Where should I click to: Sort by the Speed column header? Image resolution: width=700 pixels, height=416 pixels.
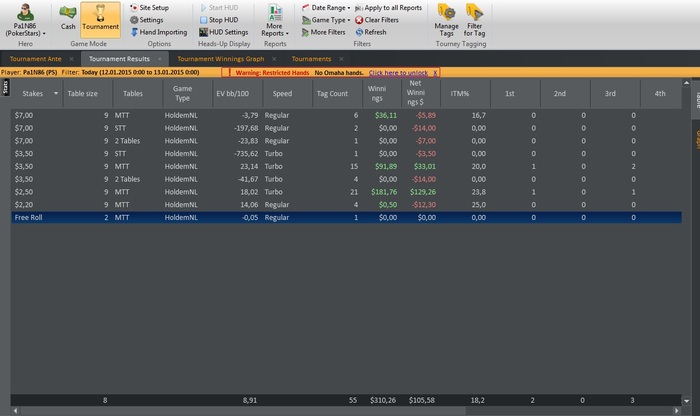pyautogui.click(x=282, y=94)
